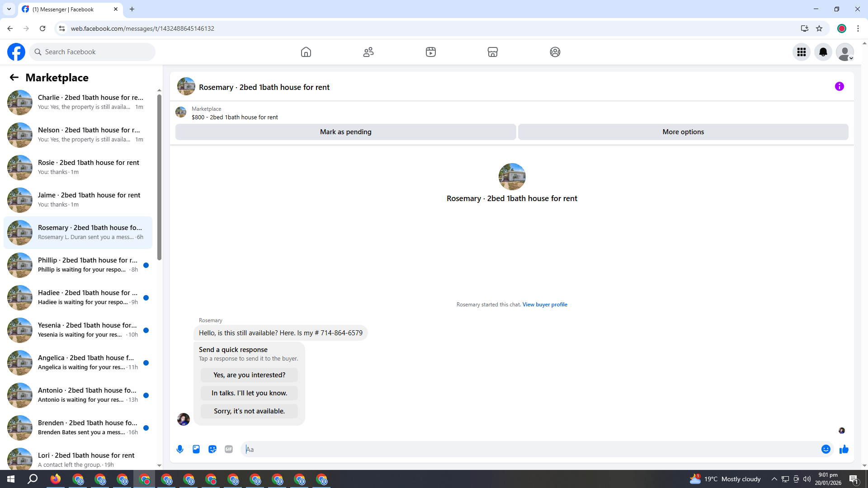Send a thumbs-up like
The width and height of the screenshot is (868, 488).
pos(844,449)
